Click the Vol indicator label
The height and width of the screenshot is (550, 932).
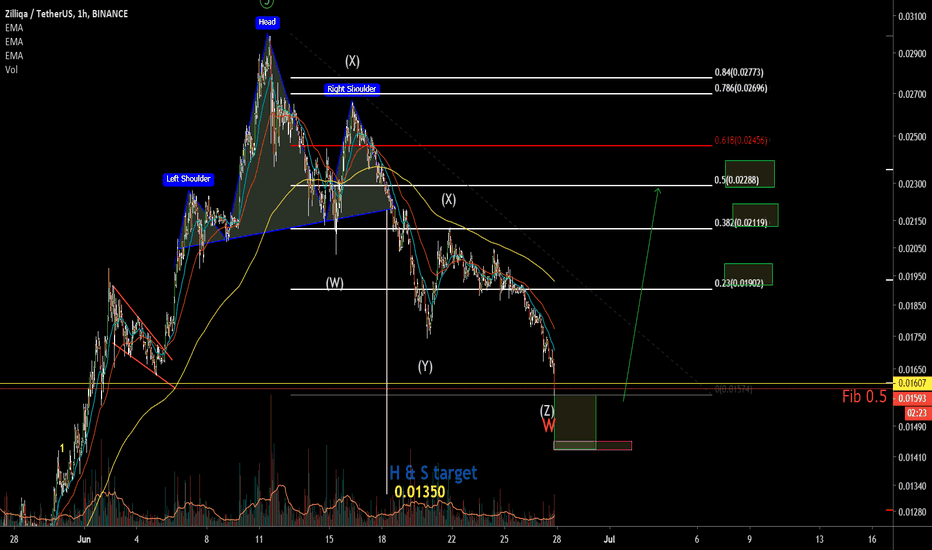tap(11, 70)
